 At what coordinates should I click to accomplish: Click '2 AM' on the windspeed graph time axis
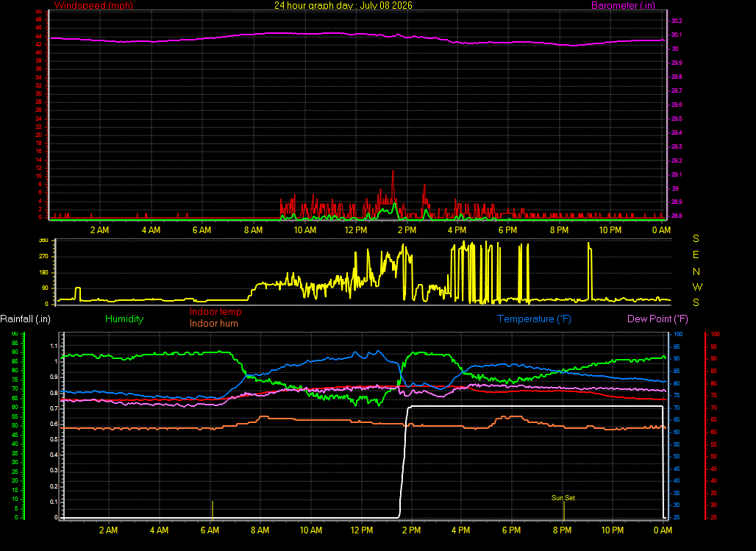pyautogui.click(x=99, y=230)
